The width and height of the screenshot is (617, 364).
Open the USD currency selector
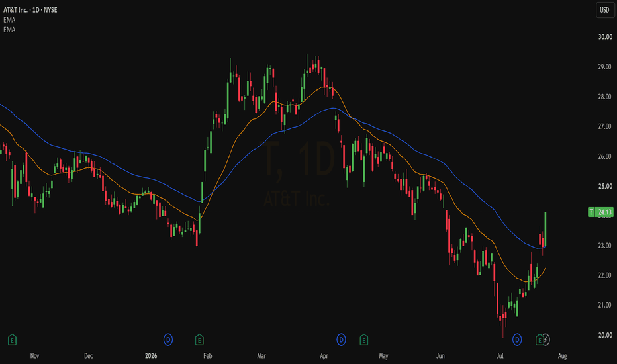605,10
